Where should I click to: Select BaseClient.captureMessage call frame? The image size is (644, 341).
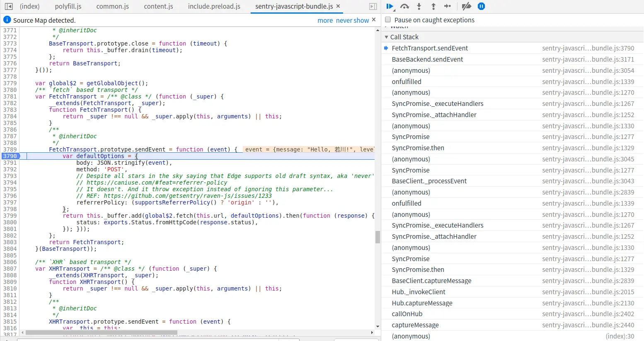pyautogui.click(x=513, y=281)
